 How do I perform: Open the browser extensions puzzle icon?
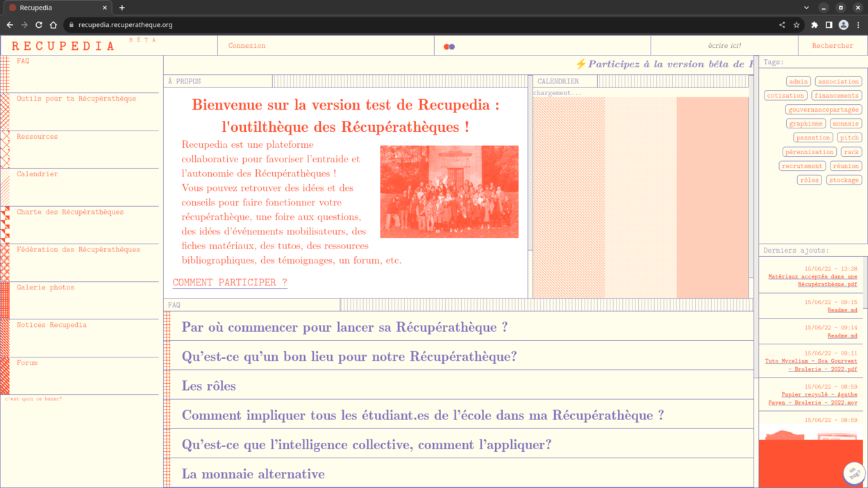[815, 25]
